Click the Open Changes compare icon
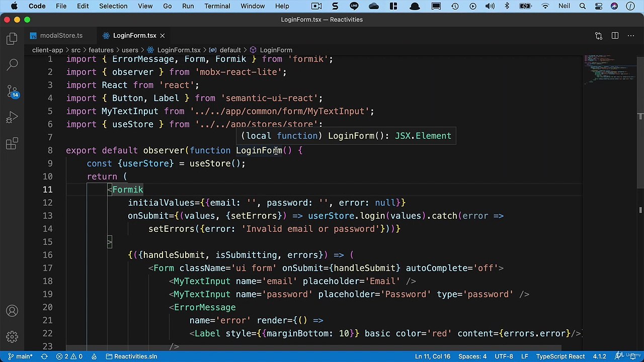644x362 pixels. (599, 36)
